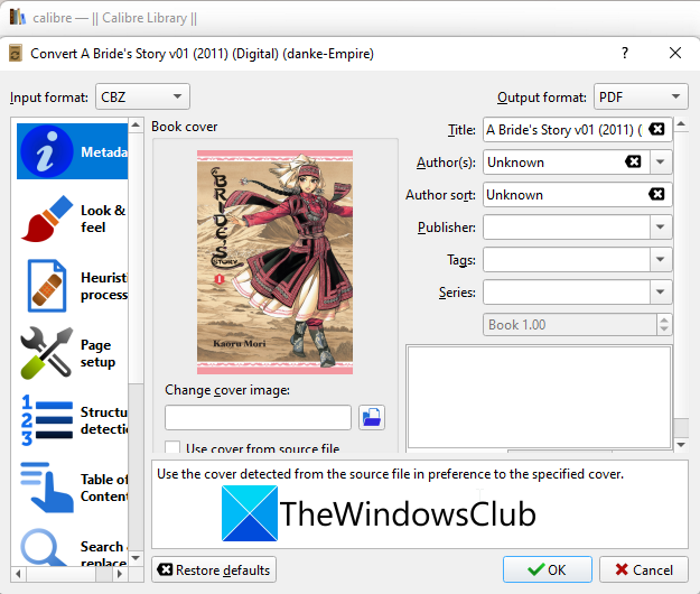Open the Heuristic processing section
Viewport: 700px width, 594px height.
[x=72, y=286]
